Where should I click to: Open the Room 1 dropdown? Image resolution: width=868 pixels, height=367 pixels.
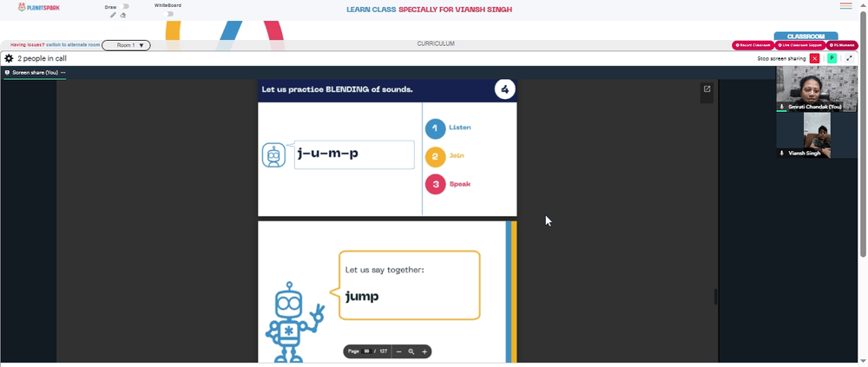click(126, 45)
